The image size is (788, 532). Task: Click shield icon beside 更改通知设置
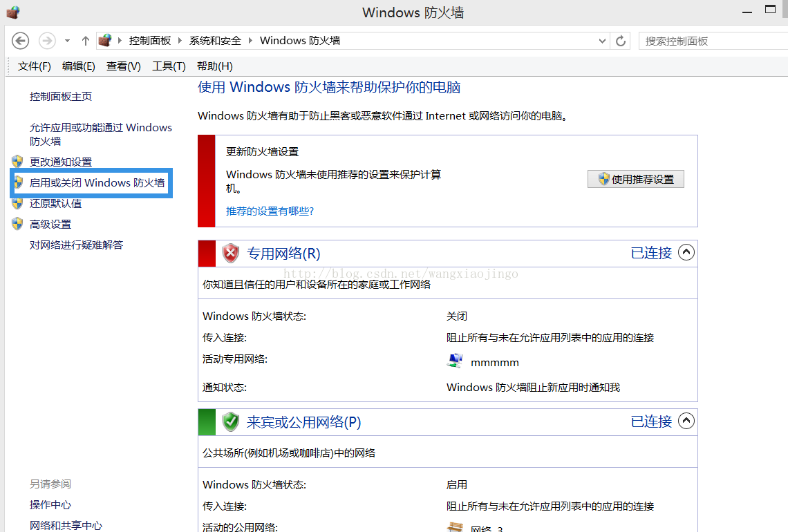(x=17, y=161)
